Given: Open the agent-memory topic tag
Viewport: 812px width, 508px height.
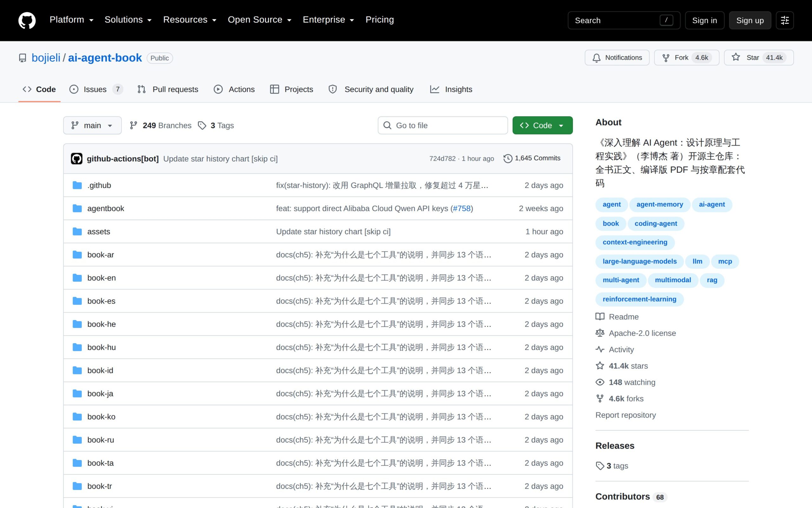Looking at the screenshot, I should pyautogui.click(x=660, y=204).
